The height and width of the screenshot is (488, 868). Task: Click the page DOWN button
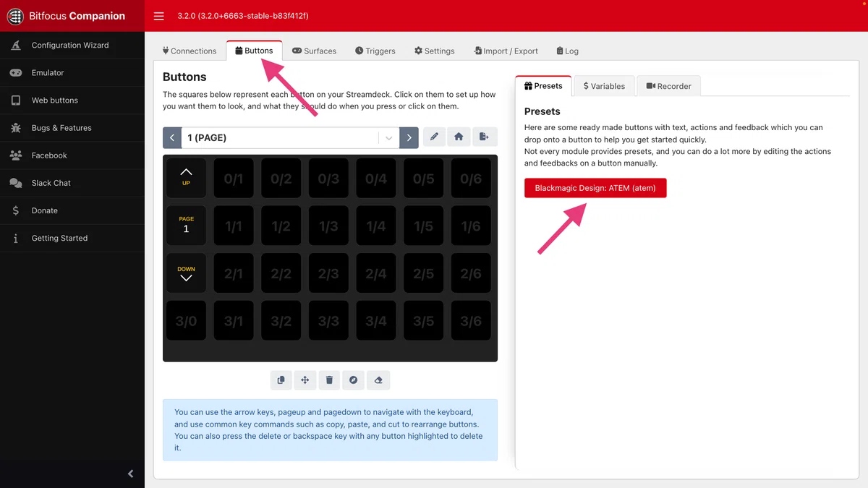(186, 273)
